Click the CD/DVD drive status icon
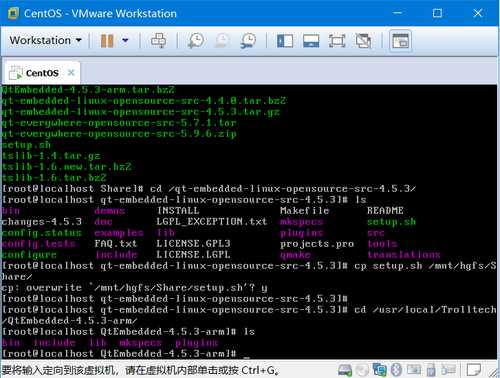 [x=362, y=370]
